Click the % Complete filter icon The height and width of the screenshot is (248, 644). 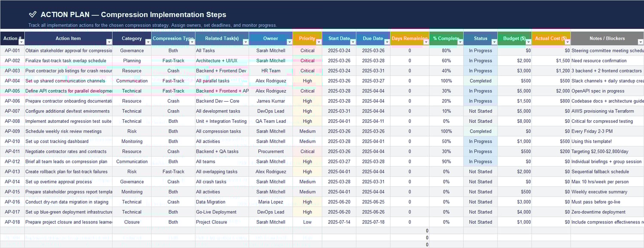[x=459, y=41]
